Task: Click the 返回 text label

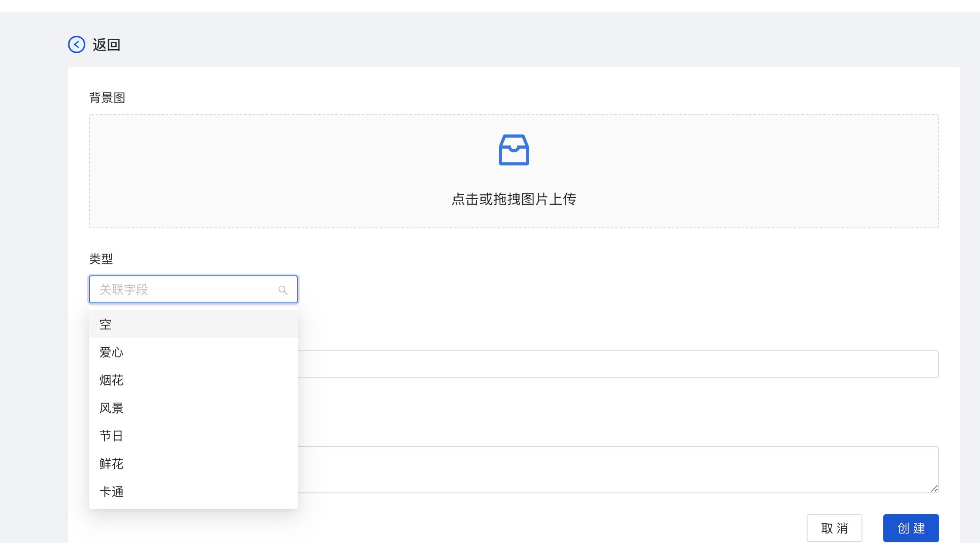Action: tap(106, 45)
